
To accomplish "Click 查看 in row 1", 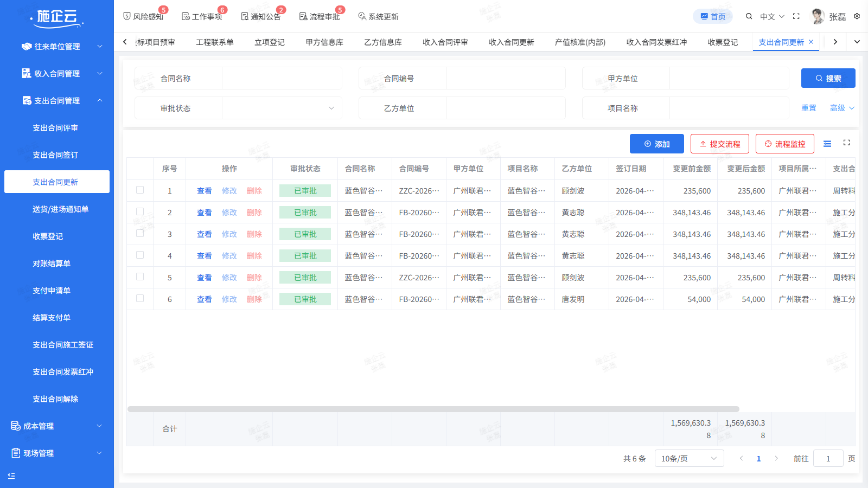I will coord(205,191).
